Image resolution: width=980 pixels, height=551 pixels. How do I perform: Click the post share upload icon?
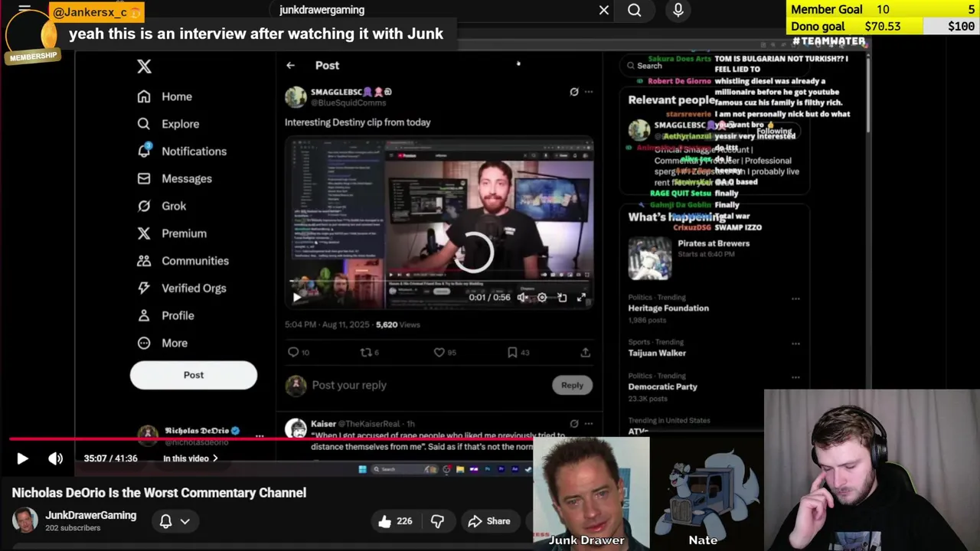[586, 353]
